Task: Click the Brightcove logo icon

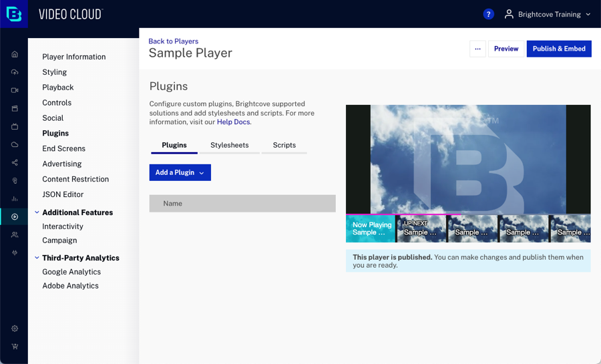Action: [x=14, y=14]
